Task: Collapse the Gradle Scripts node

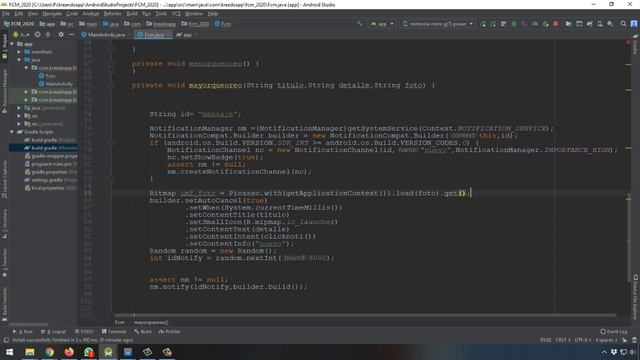Action: click(12, 132)
